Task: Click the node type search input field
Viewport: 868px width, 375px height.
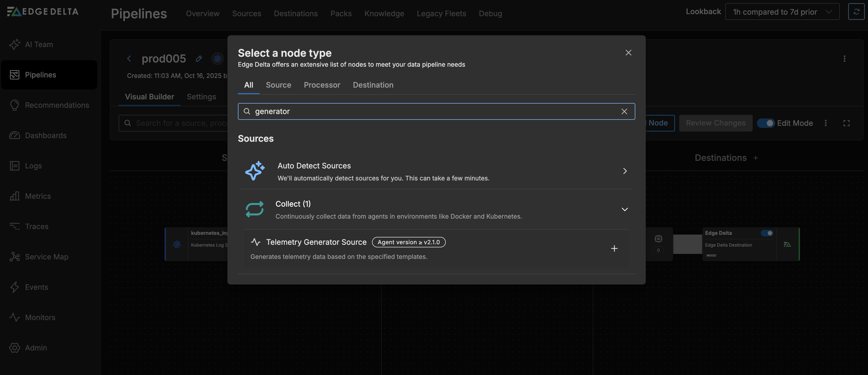Action: [435, 111]
